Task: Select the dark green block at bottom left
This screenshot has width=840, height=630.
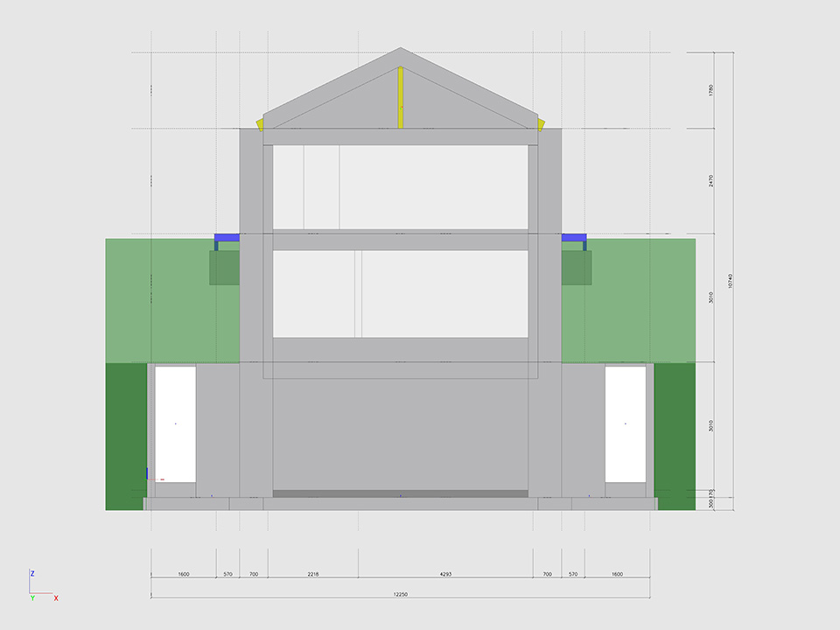Action: pyautogui.click(x=125, y=436)
